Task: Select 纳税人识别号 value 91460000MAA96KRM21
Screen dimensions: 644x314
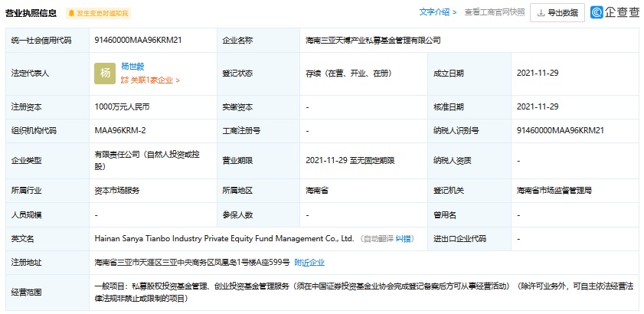Action: (x=561, y=131)
